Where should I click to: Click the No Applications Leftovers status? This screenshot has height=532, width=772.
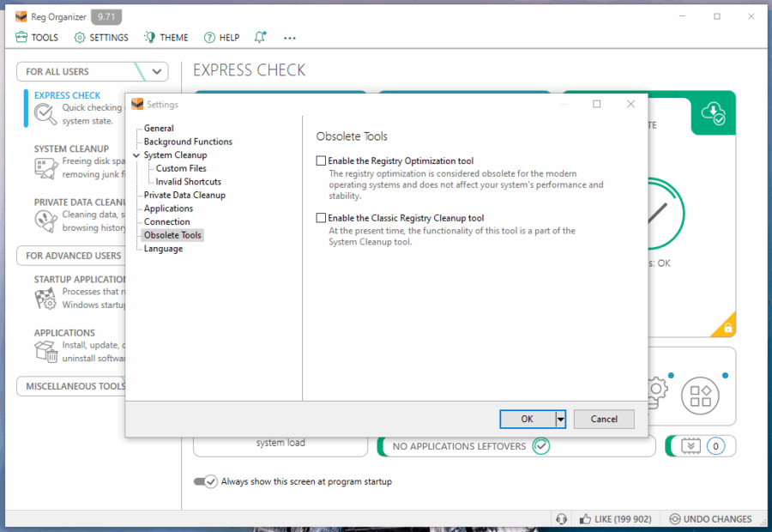tap(459, 446)
